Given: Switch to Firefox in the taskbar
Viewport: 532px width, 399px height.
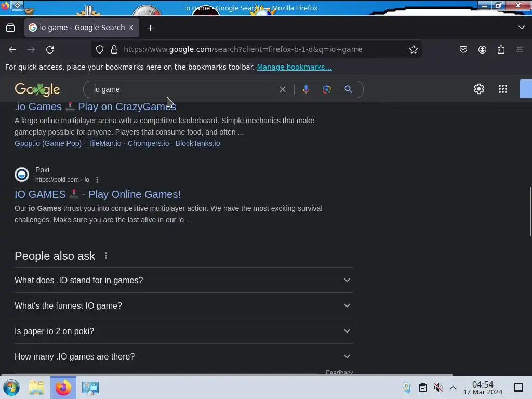Looking at the screenshot, I should coord(63,388).
